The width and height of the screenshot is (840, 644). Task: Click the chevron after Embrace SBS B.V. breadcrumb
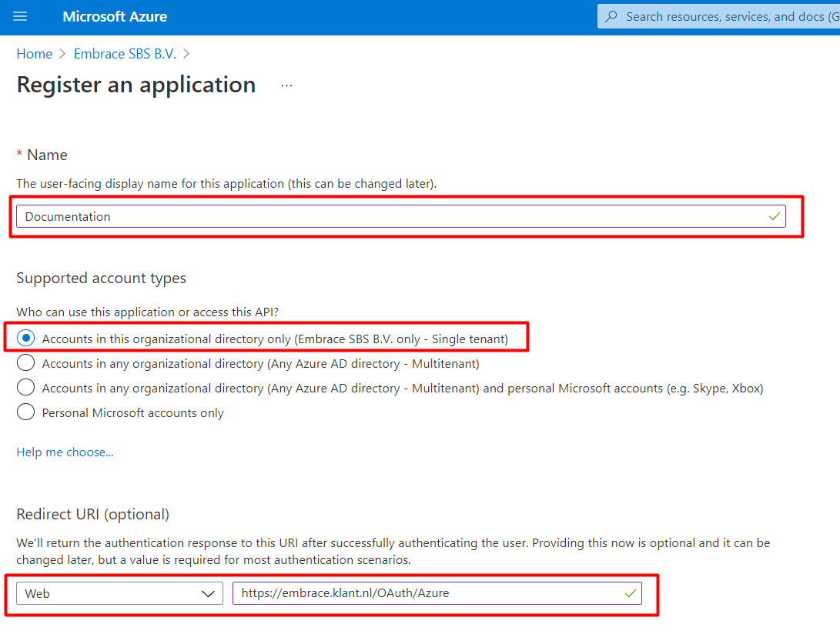[186, 54]
